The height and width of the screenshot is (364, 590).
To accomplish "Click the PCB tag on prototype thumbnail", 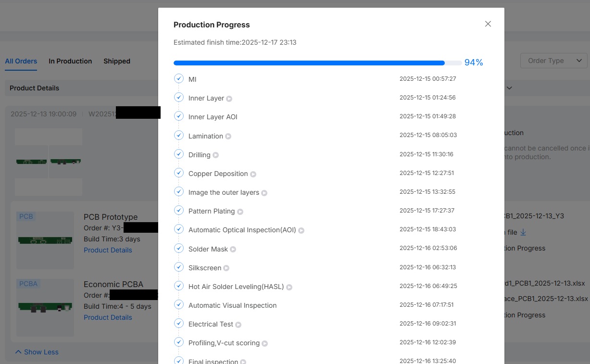I will (x=26, y=216).
